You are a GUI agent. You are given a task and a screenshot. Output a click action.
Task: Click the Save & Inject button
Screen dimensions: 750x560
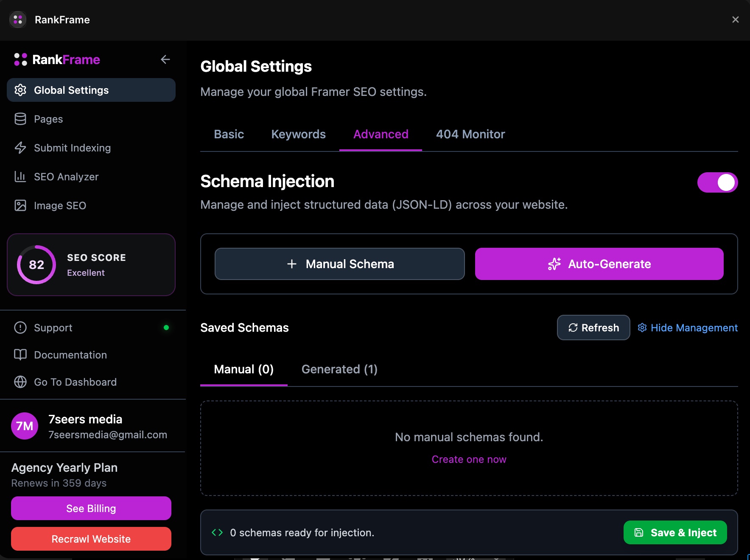pyautogui.click(x=674, y=533)
